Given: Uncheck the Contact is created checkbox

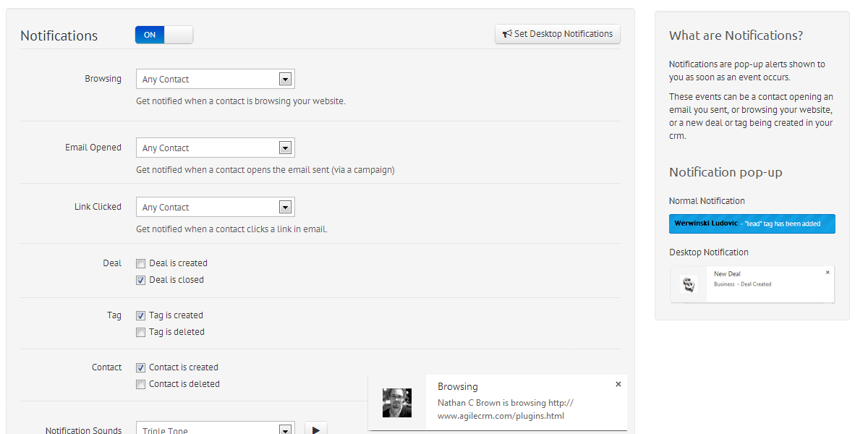Looking at the screenshot, I should click(140, 367).
